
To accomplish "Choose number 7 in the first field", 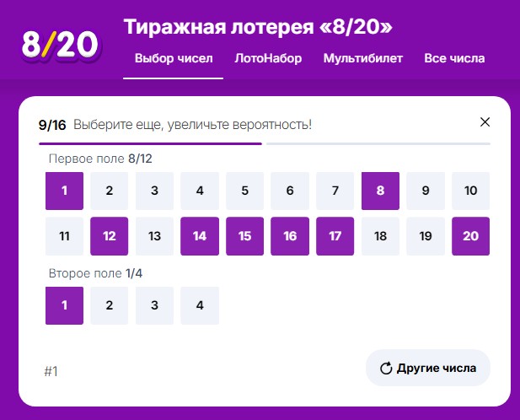I will [x=335, y=191].
